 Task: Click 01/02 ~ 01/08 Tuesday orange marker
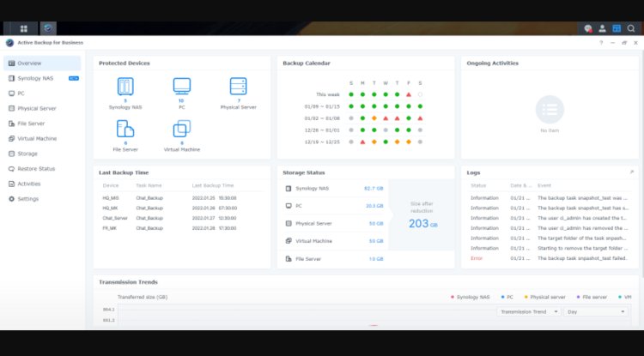coord(374,118)
